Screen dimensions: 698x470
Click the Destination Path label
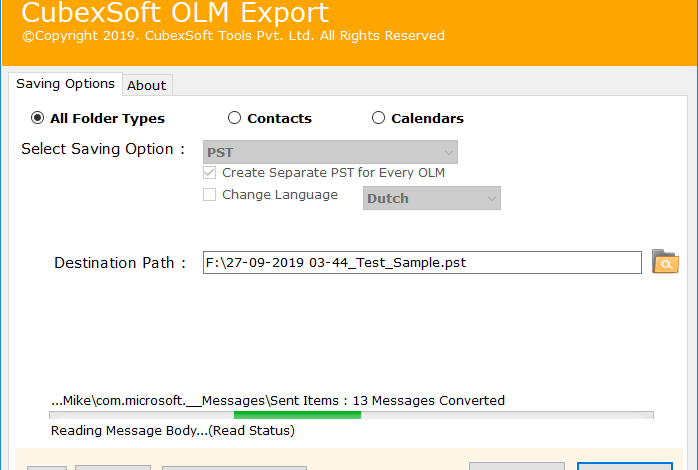pos(120,263)
